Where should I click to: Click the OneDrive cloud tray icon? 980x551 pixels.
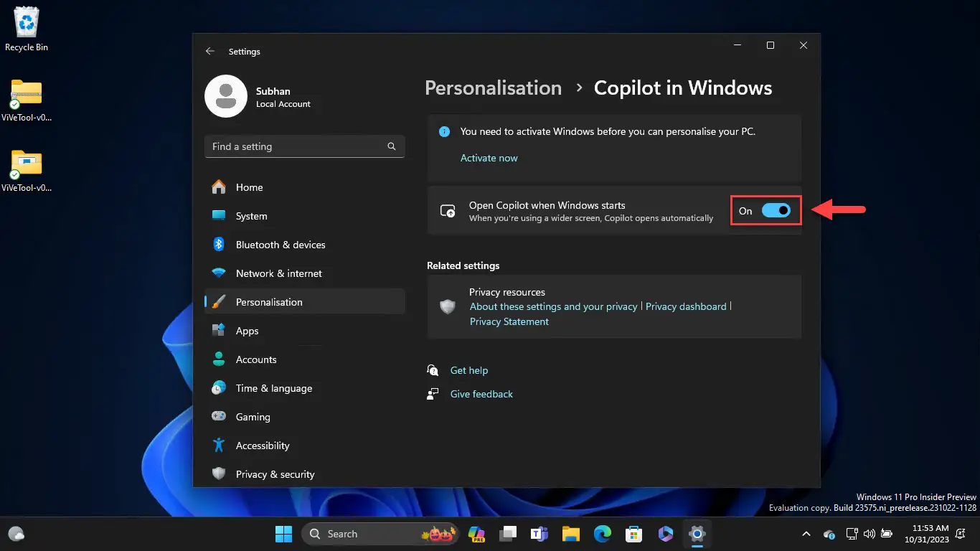(x=829, y=534)
